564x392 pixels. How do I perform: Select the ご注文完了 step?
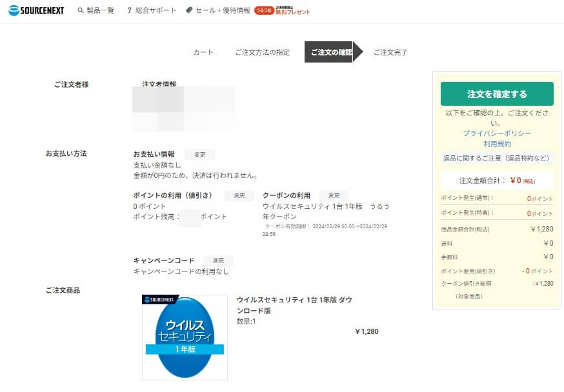pyautogui.click(x=390, y=52)
